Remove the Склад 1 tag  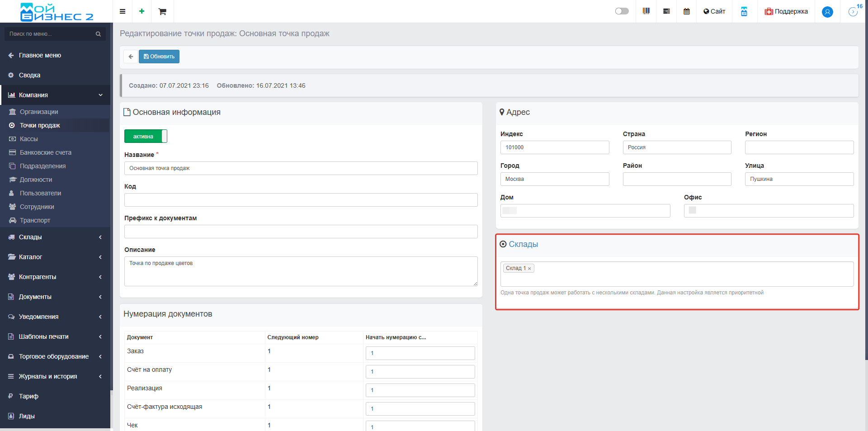pyautogui.click(x=529, y=269)
